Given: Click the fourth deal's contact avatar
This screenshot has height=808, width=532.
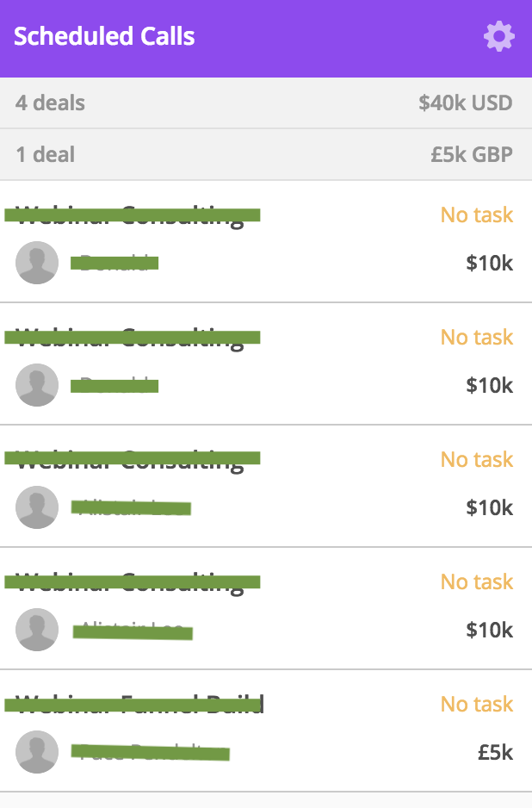Looking at the screenshot, I should [x=36, y=630].
